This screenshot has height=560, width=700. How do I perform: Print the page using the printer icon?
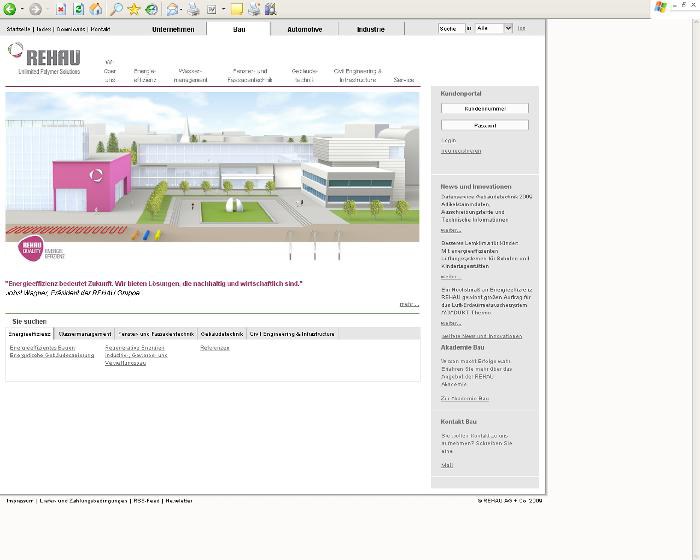[x=193, y=9]
